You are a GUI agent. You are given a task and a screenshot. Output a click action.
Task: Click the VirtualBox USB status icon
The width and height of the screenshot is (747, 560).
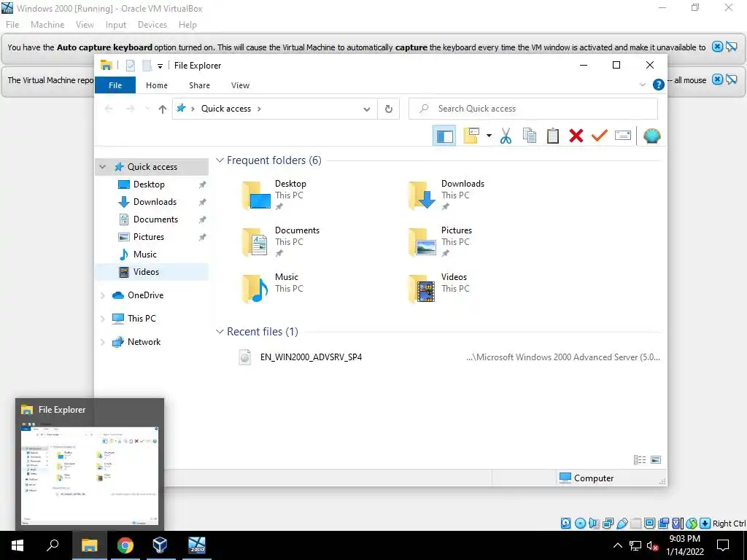point(622,524)
